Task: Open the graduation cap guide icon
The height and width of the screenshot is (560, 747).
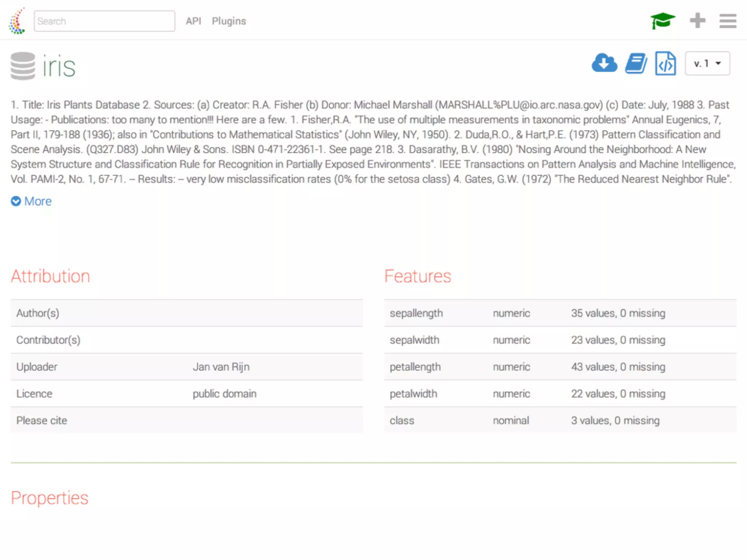Action: click(x=662, y=21)
